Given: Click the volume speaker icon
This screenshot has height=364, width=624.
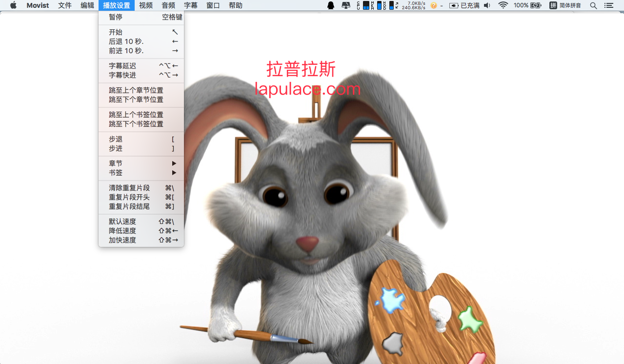Looking at the screenshot, I should [487, 5].
